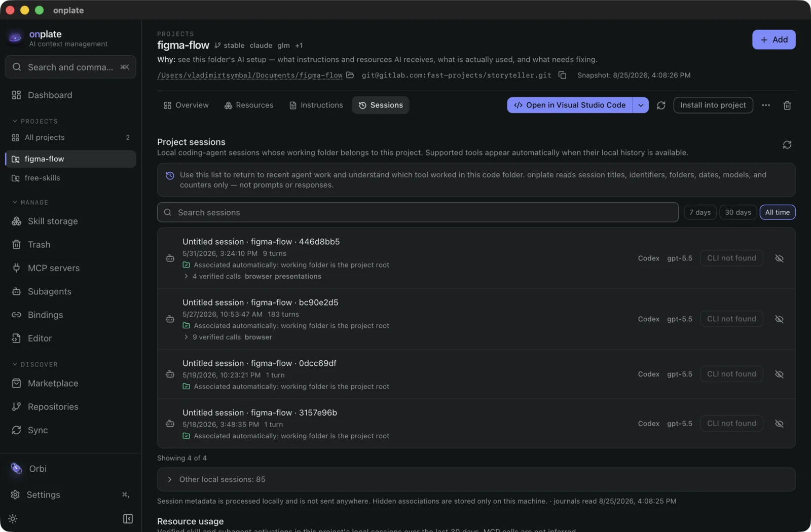This screenshot has height=532, width=811.
Task: Expand Other local sessions: 85
Action: tap(476, 479)
